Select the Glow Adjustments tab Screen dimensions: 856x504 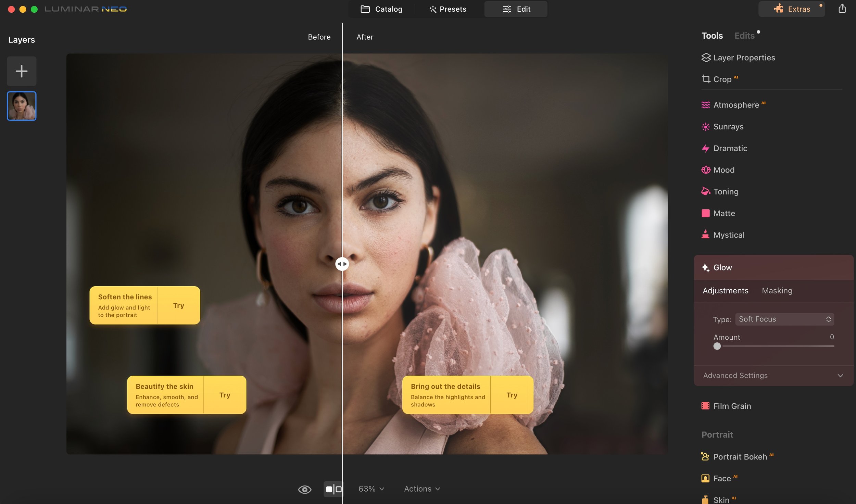pos(725,291)
